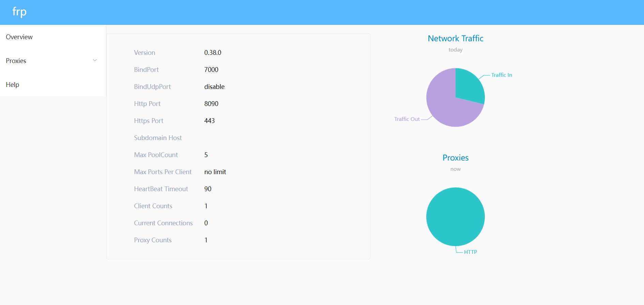Click the Http Port label
Image resolution: width=644 pixels, height=305 pixels.
pyautogui.click(x=147, y=104)
